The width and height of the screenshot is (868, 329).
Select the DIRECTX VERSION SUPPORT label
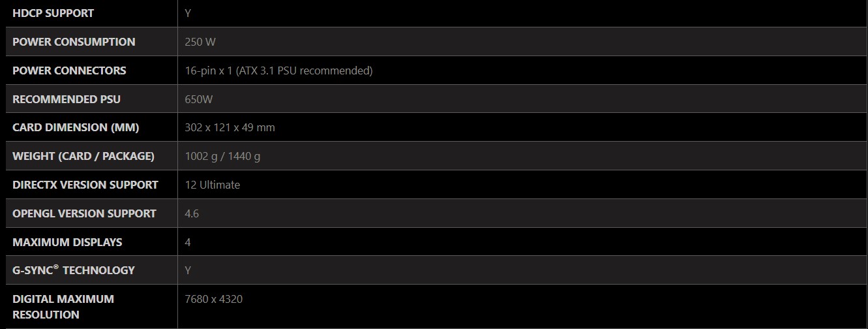coord(85,185)
